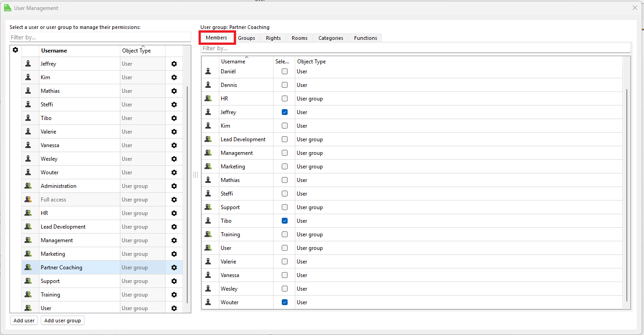Click the Add user button

click(x=24, y=321)
